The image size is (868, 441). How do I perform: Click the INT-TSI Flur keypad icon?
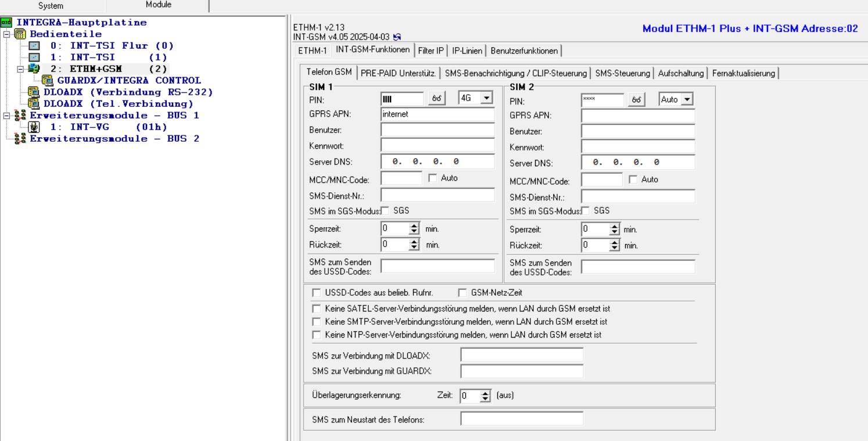[34, 46]
